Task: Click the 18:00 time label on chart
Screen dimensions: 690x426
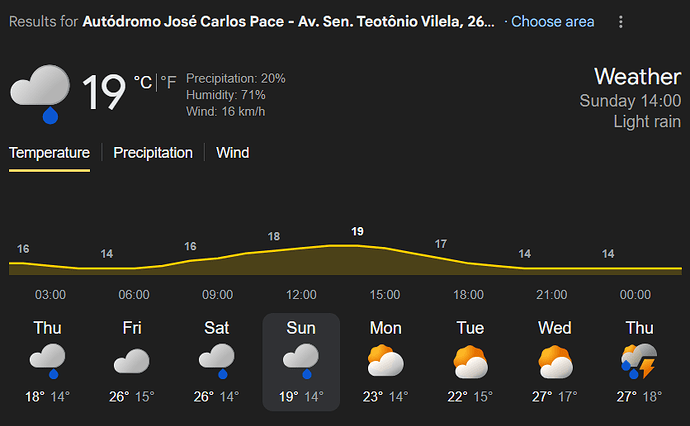Action: coord(468,295)
